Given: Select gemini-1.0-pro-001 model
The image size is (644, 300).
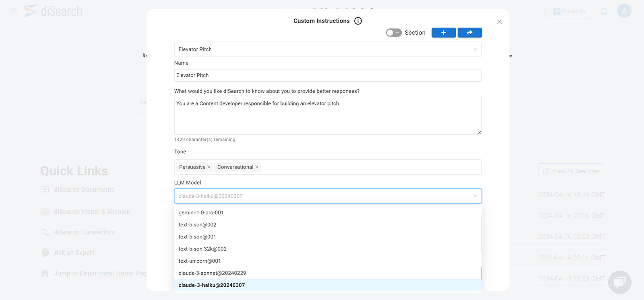Looking at the screenshot, I should (x=328, y=212).
